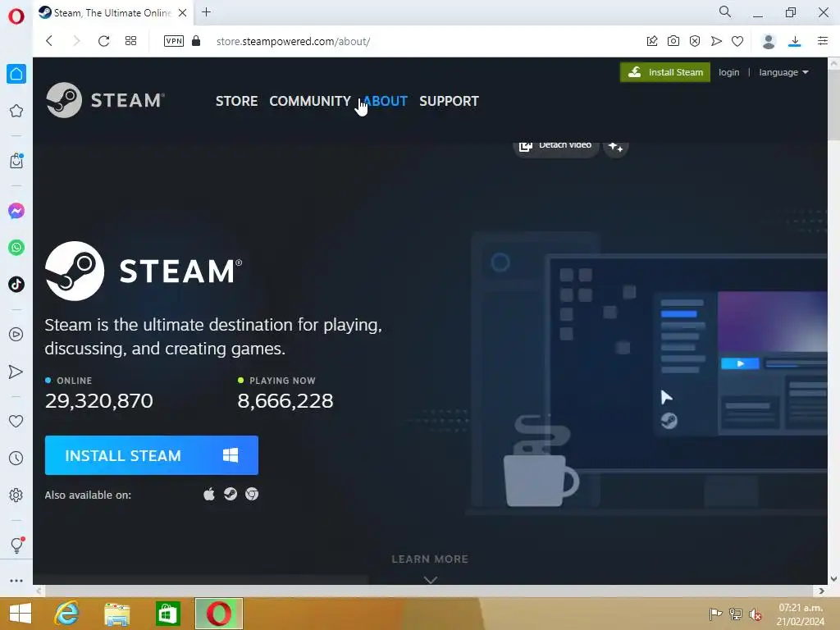The image size is (840, 630).
Task: Toggle the VPN badge
Action: (x=174, y=41)
